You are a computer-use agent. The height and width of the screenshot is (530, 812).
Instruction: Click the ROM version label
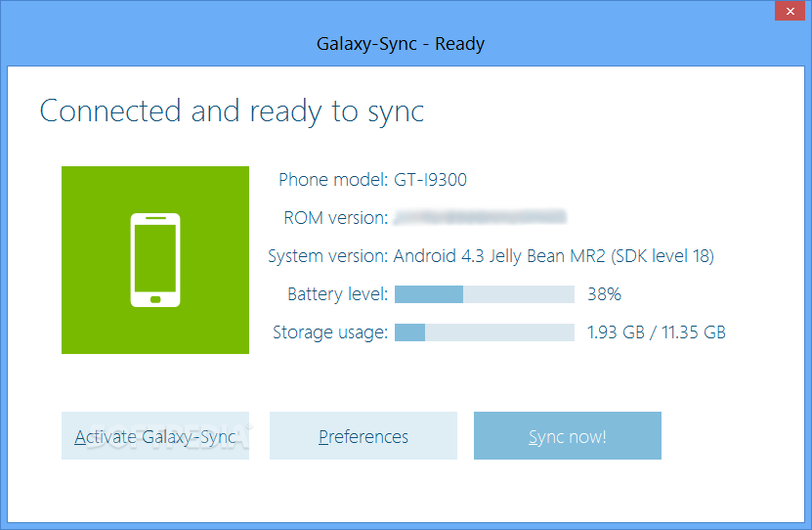pyautogui.click(x=335, y=218)
